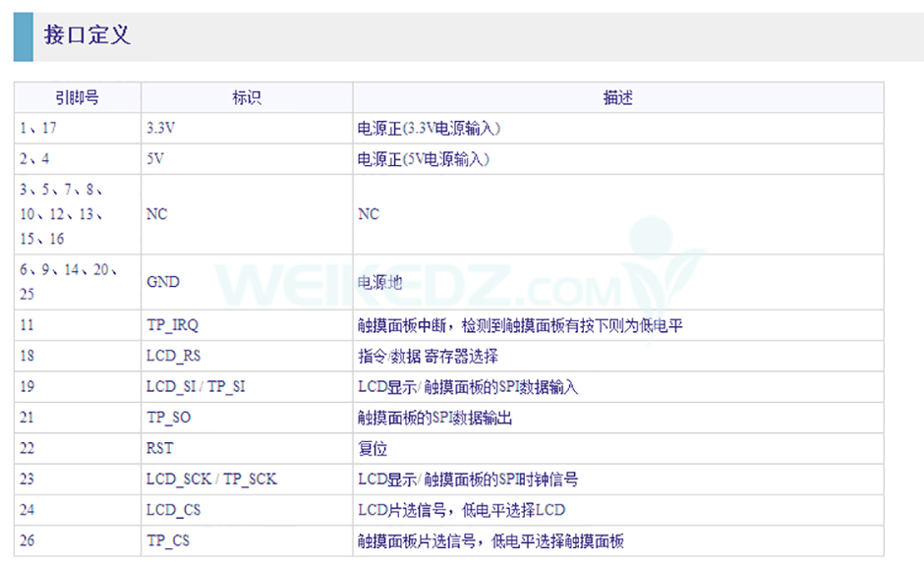Select the pin number 22 cell
Image resolution: width=924 pixels, height=563 pixels.
click(78, 448)
